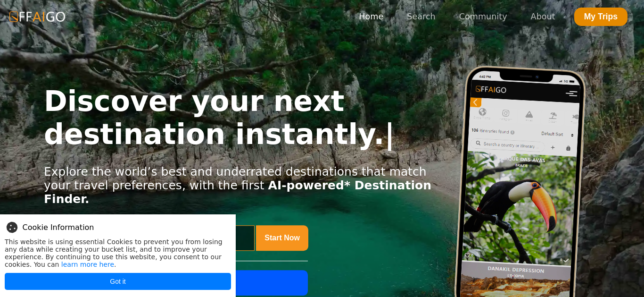Select the beach umbrella Ocean icon

pyautogui.click(x=553, y=115)
